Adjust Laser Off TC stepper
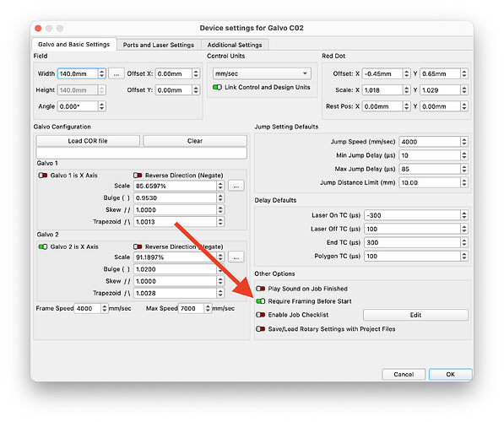Viewport: 504px width, 422px height. point(464,229)
